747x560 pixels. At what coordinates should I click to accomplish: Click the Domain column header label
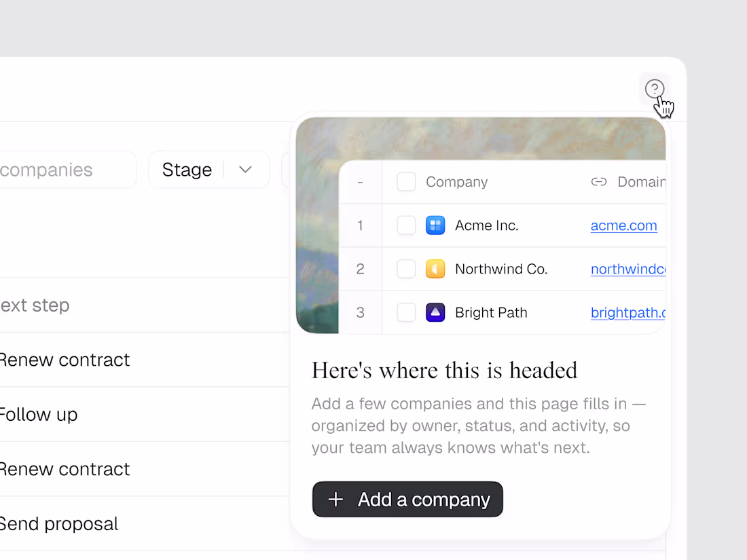641,182
